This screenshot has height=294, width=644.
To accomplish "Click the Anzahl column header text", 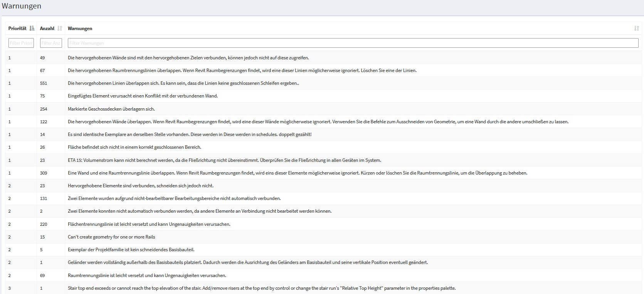I will coord(47,29).
